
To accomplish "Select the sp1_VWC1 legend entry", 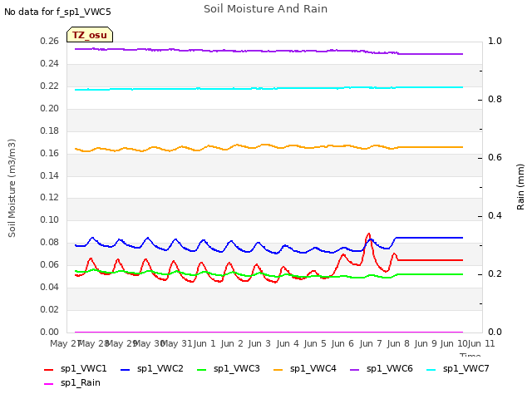I will click(76, 369).
